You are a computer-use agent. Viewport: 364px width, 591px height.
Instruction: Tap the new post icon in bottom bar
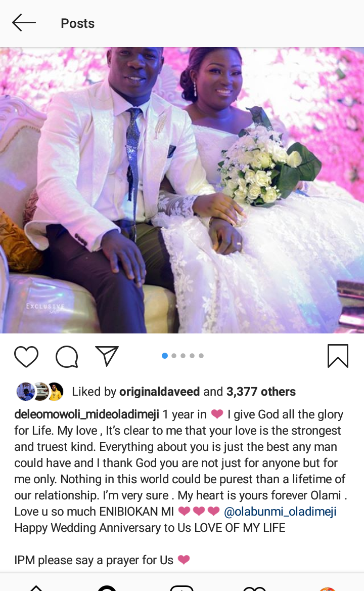[182, 588]
